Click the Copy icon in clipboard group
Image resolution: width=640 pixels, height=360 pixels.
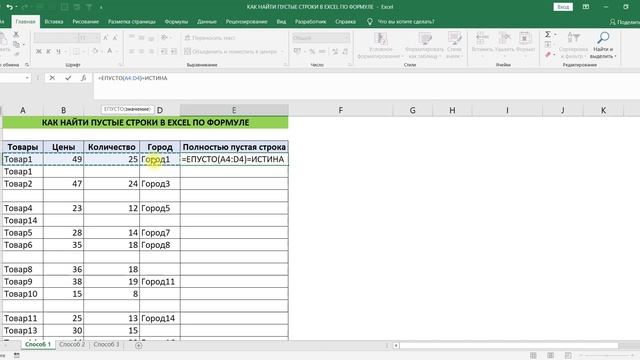pos(16,44)
